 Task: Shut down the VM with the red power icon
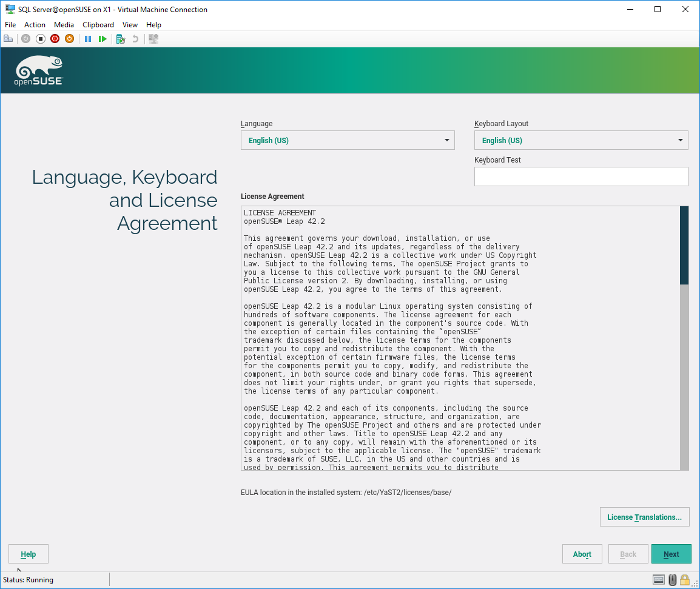click(x=55, y=39)
